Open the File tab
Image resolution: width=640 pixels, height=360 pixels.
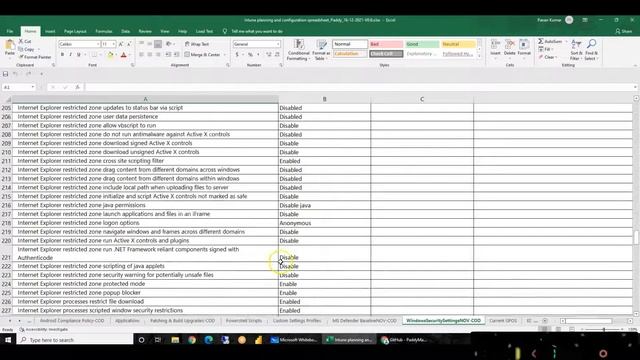point(10,31)
